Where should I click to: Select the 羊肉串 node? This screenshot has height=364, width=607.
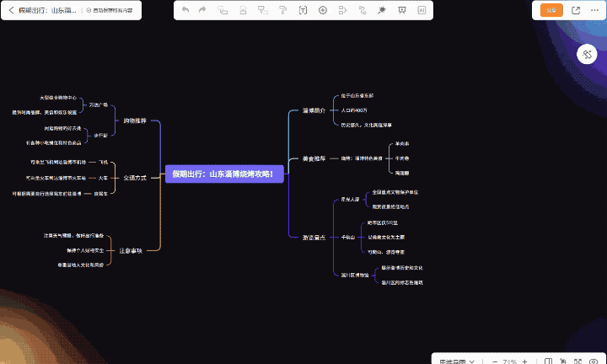coord(402,143)
